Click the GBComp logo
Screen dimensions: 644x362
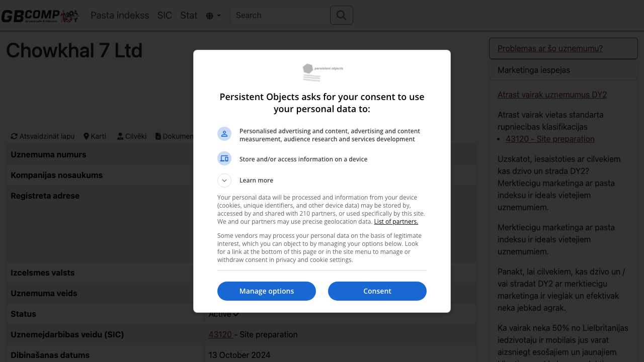40,16
